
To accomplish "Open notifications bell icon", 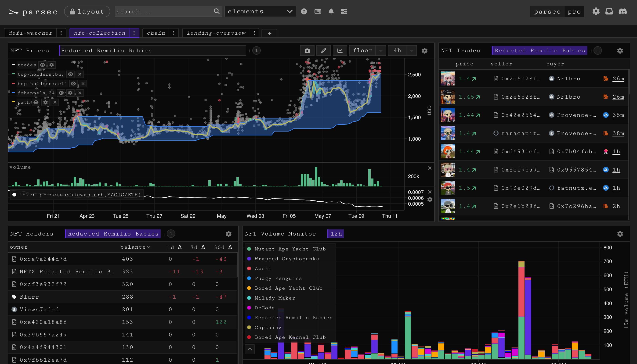I will tap(331, 11).
